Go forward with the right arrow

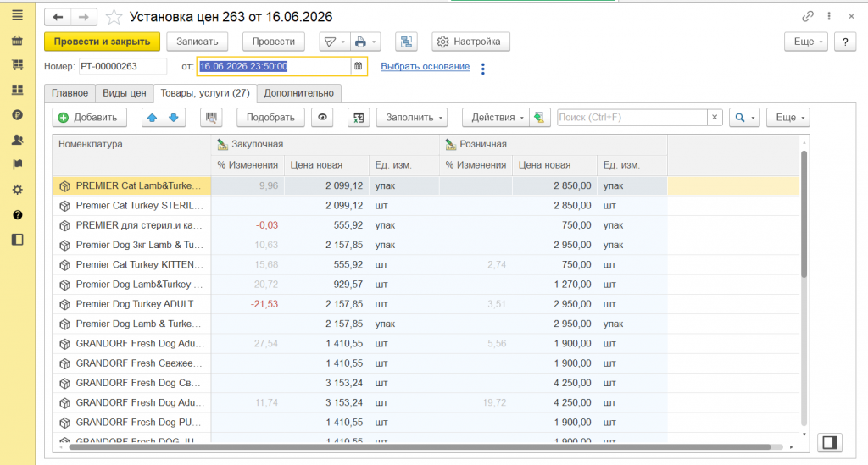(83, 17)
